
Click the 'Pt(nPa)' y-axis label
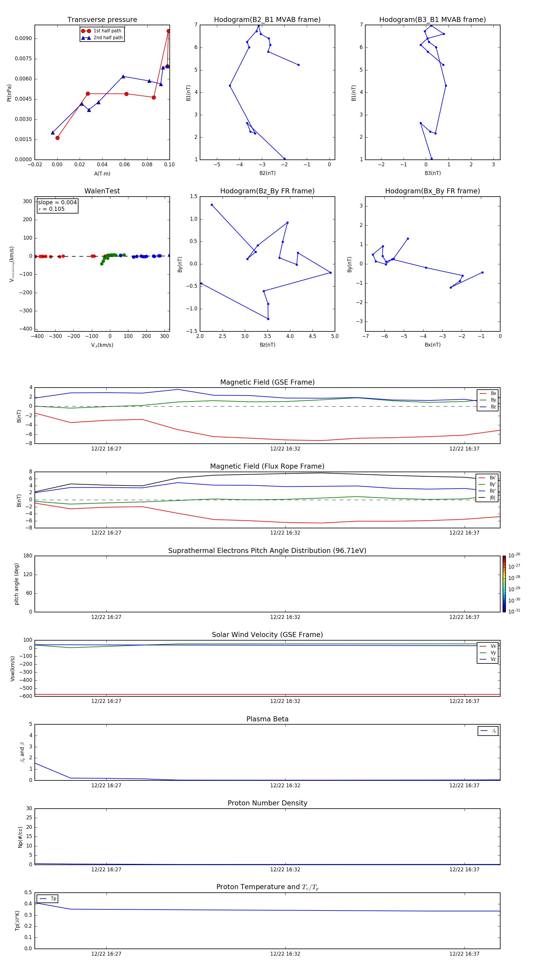[x=9, y=93]
